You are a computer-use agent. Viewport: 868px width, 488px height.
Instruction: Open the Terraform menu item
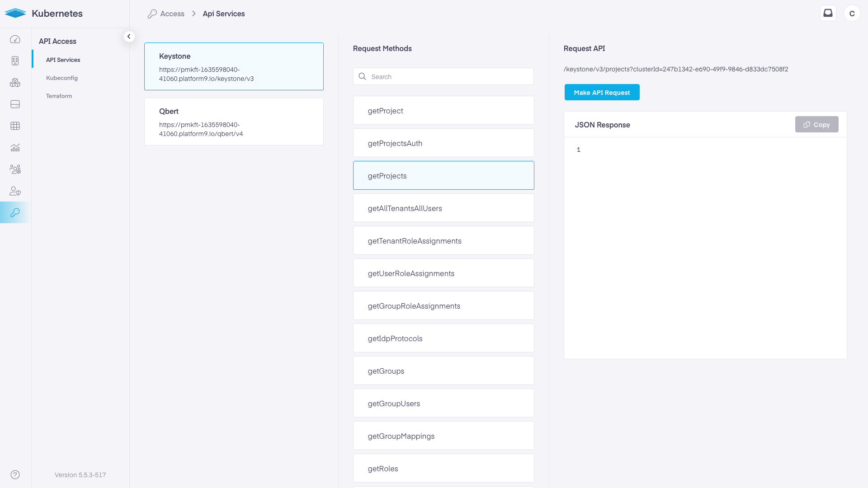tap(59, 96)
